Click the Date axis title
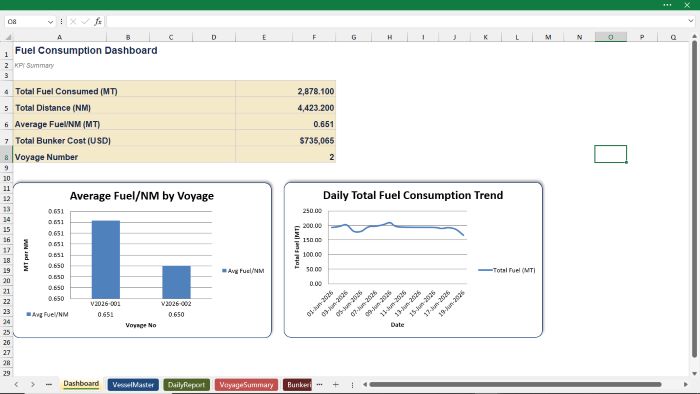Image resolution: width=700 pixels, height=394 pixels. (397, 324)
